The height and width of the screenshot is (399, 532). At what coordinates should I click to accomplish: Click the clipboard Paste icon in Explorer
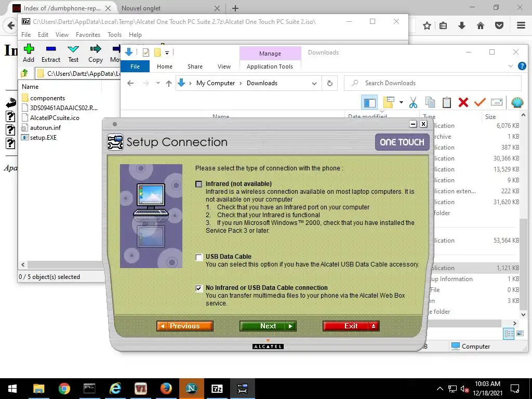446,102
